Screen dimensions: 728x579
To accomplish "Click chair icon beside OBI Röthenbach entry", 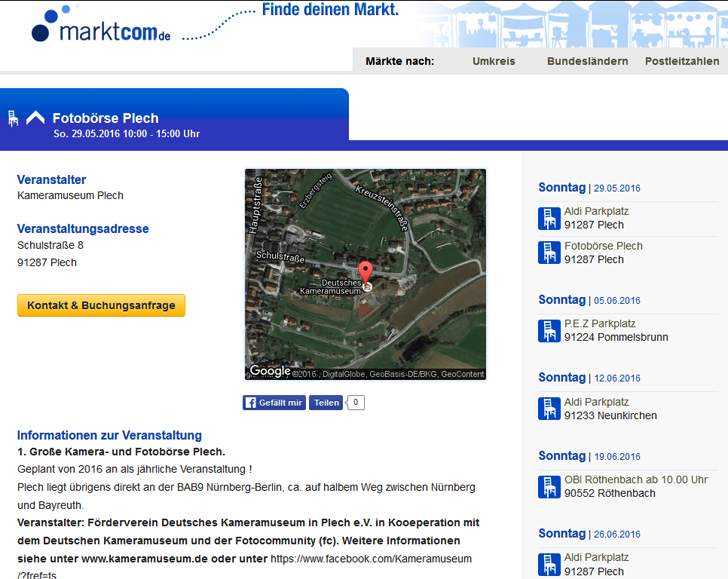I will [x=549, y=487].
